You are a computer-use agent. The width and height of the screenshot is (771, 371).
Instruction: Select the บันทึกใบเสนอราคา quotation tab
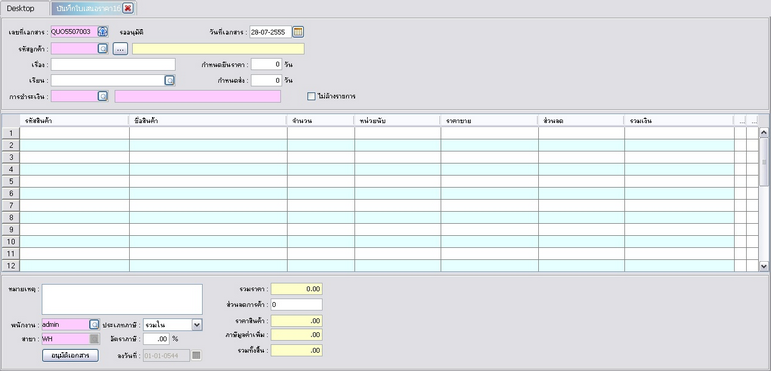(89, 8)
